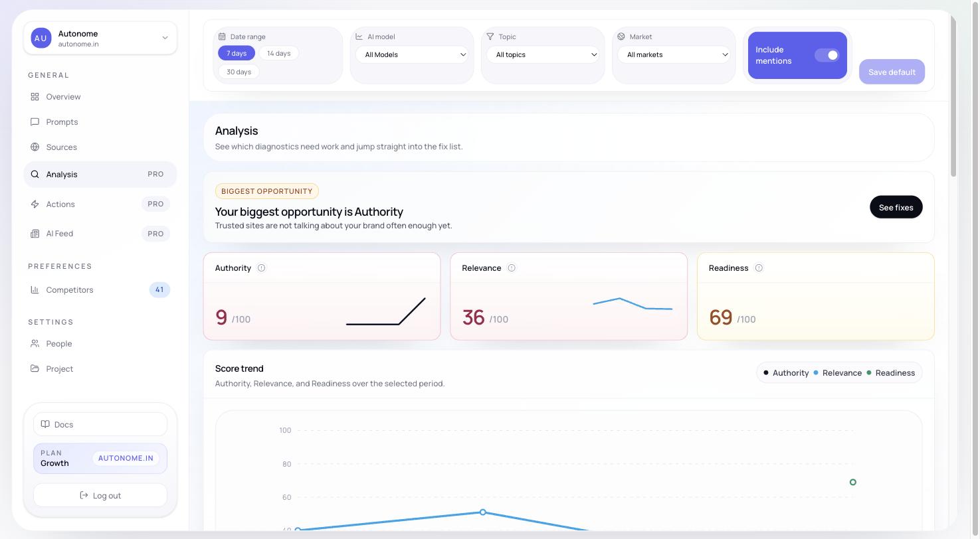Click the Save default button
This screenshot has height=539, width=980.
(892, 72)
